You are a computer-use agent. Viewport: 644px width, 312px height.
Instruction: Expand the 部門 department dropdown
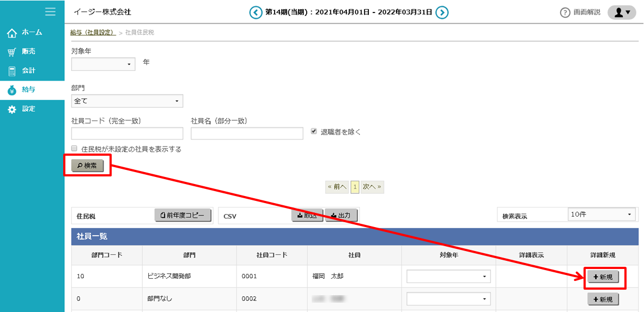click(x=127, y=101)
